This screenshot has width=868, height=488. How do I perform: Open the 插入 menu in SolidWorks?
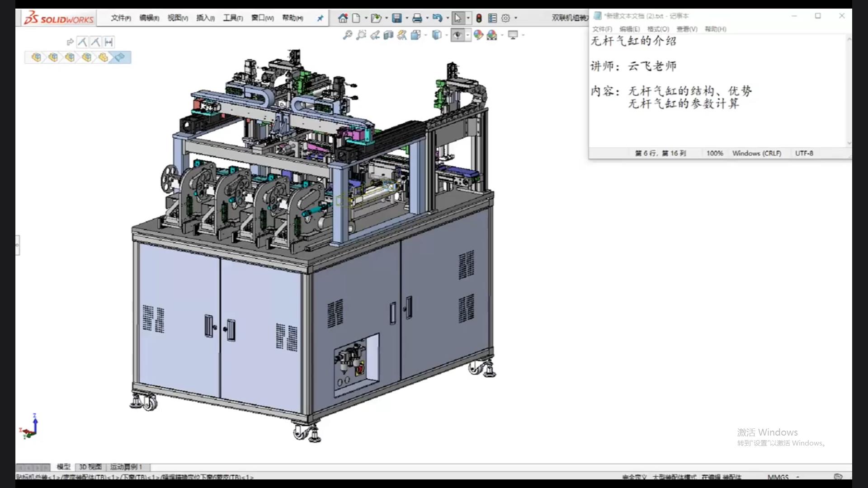coord(205,18)
